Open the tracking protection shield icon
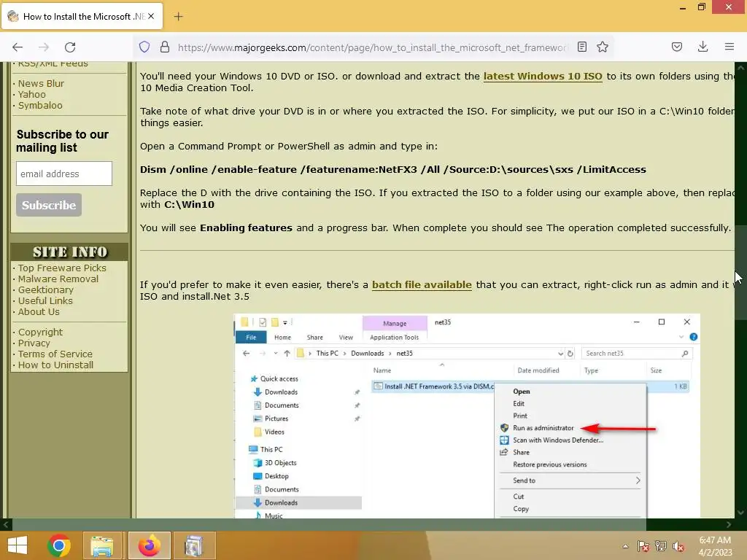 (x=144, y=47)
